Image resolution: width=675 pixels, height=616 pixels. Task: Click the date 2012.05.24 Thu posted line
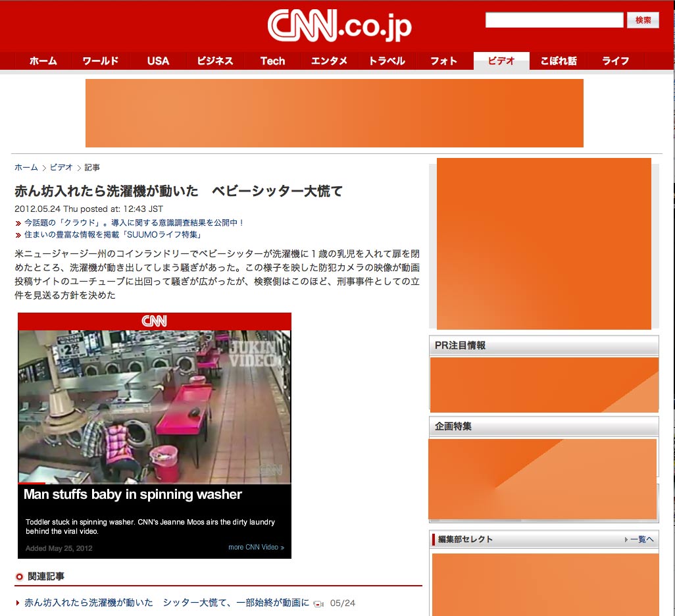coord(89,209)
